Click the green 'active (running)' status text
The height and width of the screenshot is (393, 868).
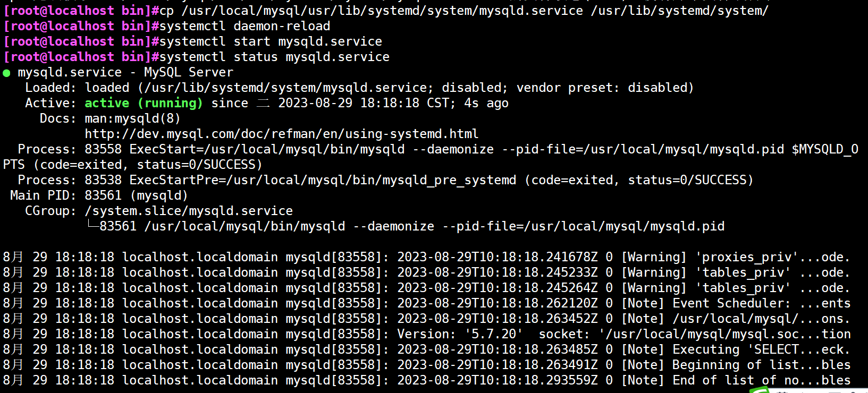(x=143, y=103)
